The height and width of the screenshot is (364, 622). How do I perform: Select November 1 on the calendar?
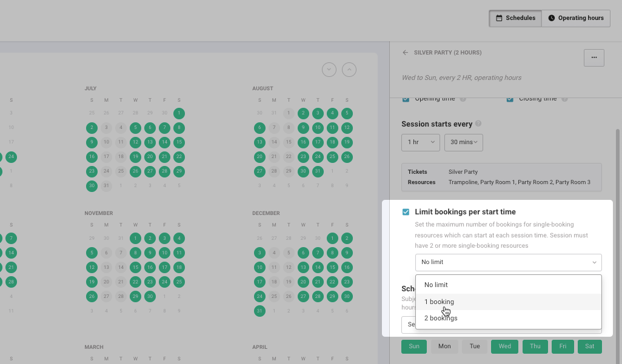coord(135,238)
